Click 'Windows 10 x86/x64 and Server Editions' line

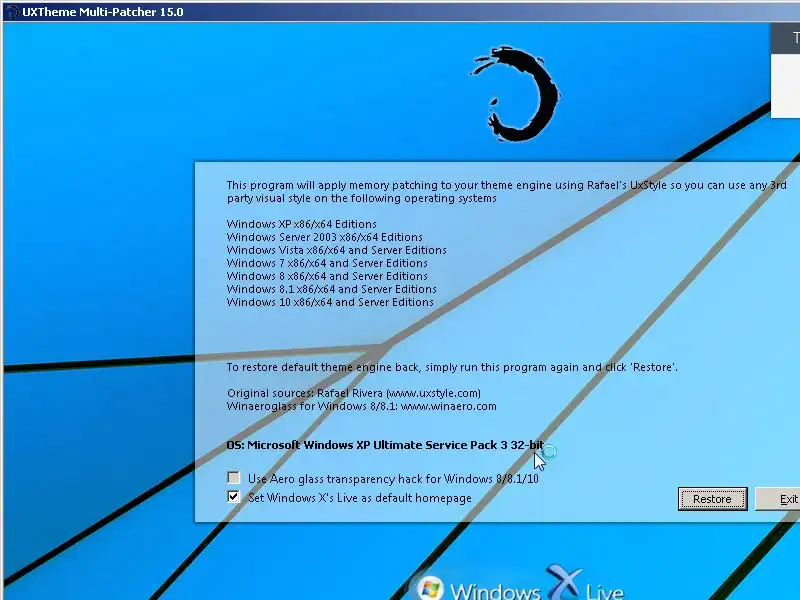[330, 302]
